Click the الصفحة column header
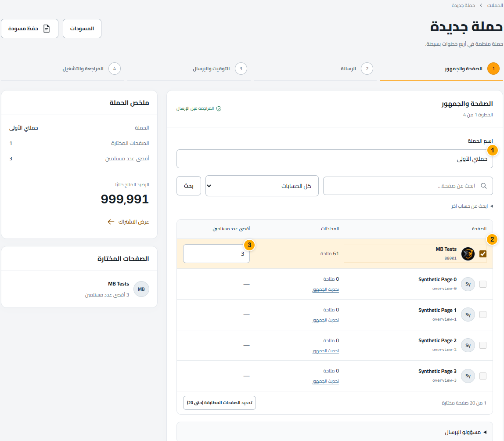Screen dimensions: 504x441 479,229
